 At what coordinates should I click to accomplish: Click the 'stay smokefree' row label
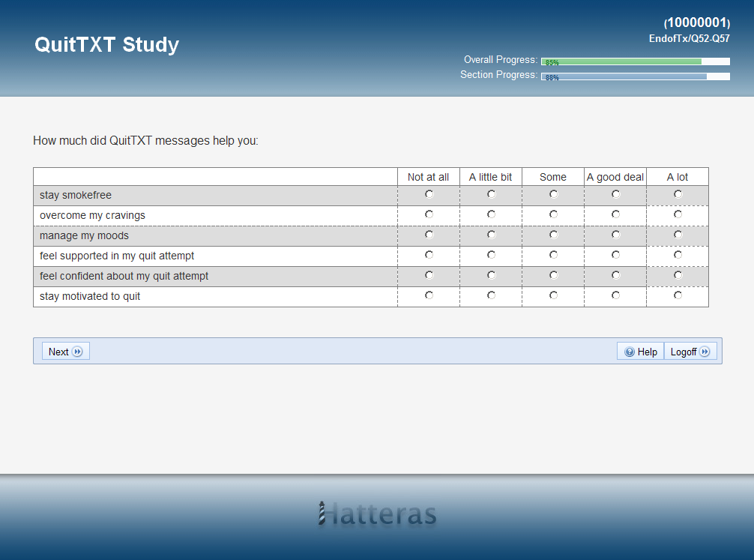point(76,195)
